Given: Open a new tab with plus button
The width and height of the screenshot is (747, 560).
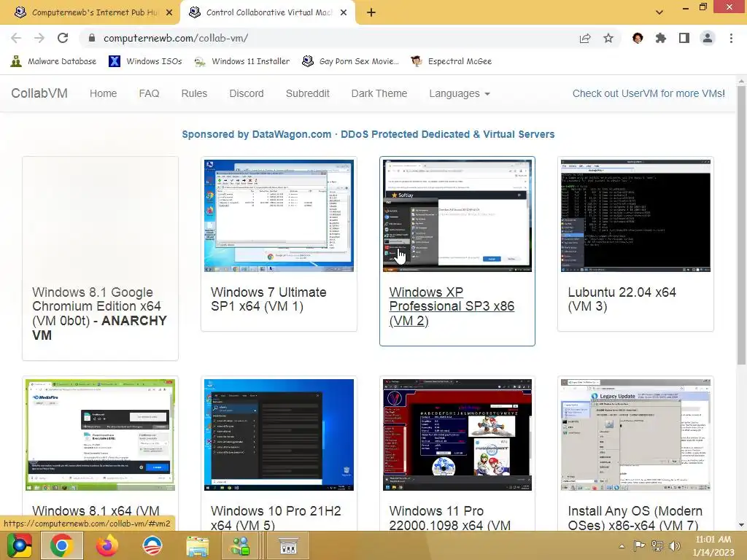Looking at the screenshot, I should [371, 13].
